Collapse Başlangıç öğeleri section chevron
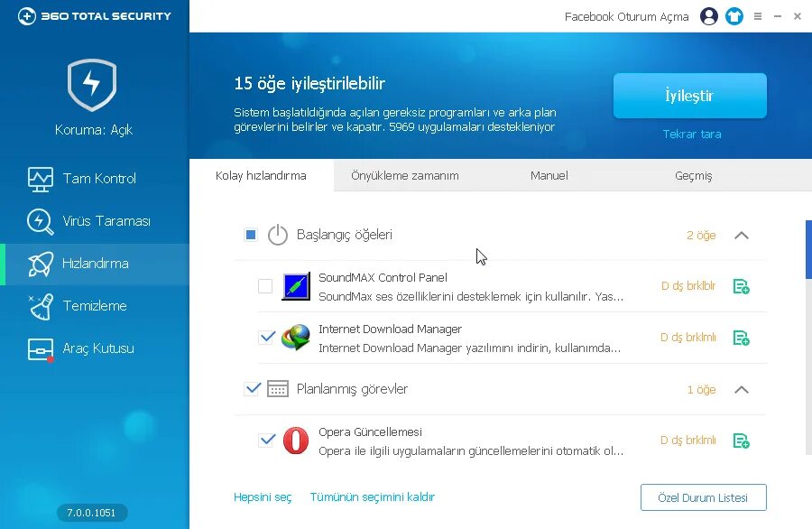The width and height of the screenshot is (812, 529). coord(742,236)
